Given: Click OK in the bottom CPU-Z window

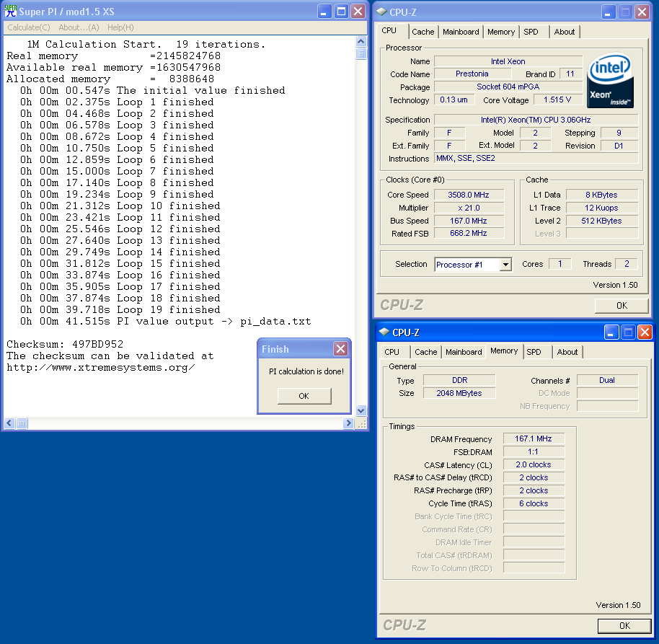Looking at the screenshot, I should 624,626.
